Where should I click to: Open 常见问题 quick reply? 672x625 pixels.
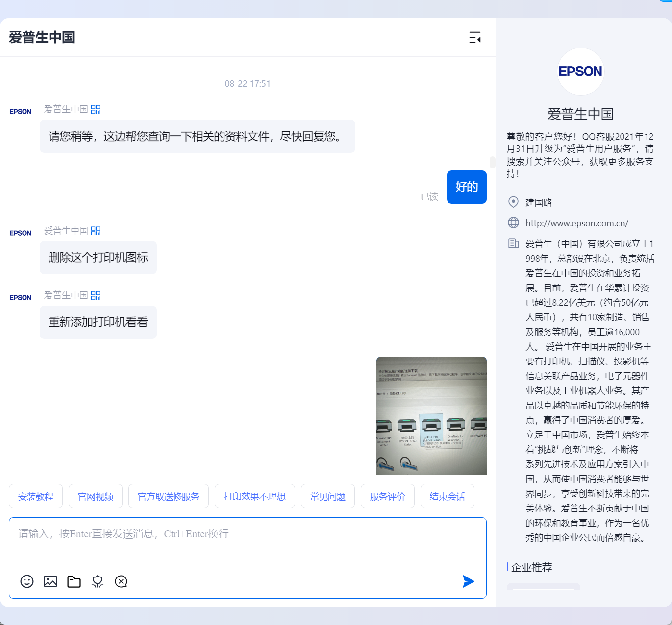click(328, 496)
